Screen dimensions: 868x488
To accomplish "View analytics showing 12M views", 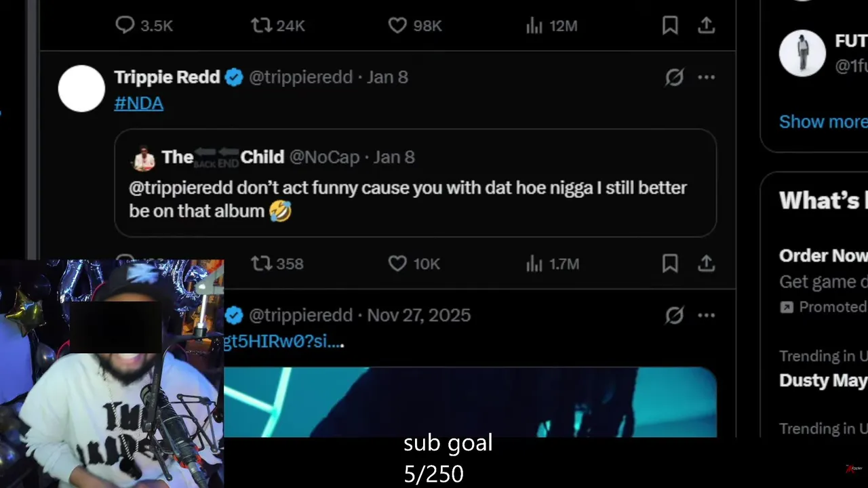I will coord(552,26).
